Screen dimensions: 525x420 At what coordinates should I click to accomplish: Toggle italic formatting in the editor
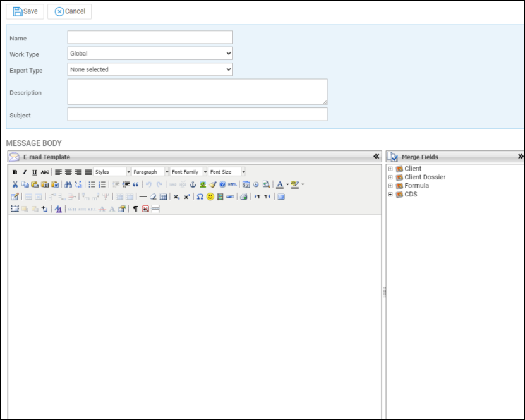tap(24, 172)
